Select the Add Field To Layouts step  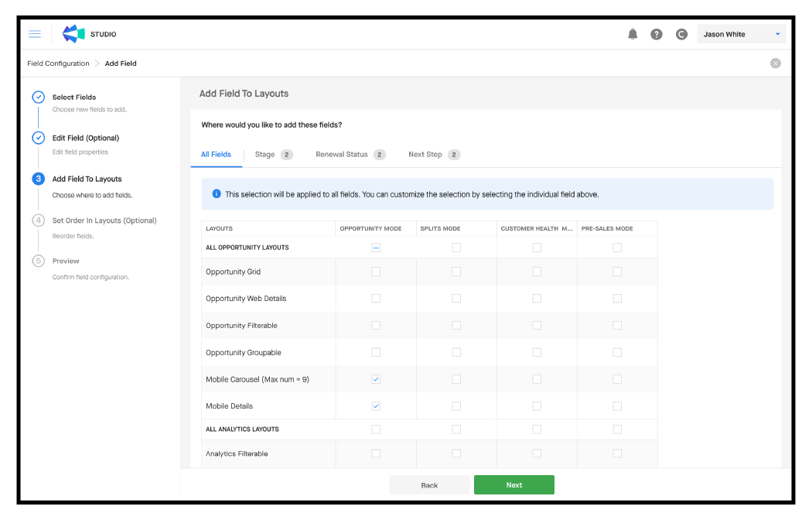pos(87,179)
